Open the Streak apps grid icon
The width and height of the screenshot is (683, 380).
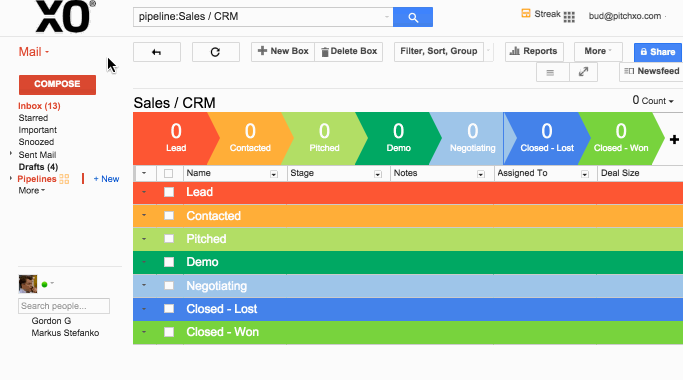pos(569,17)
